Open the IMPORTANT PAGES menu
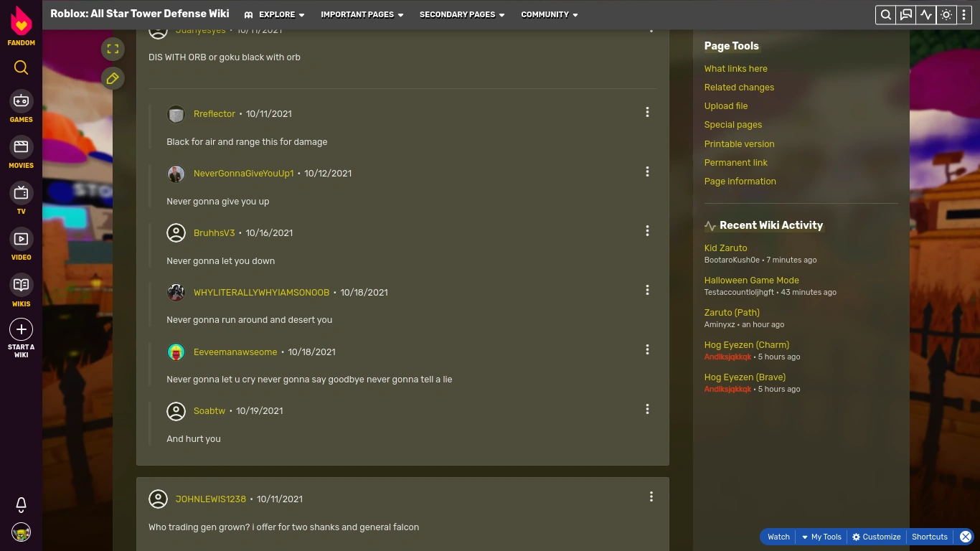 (x=361, y=14)
